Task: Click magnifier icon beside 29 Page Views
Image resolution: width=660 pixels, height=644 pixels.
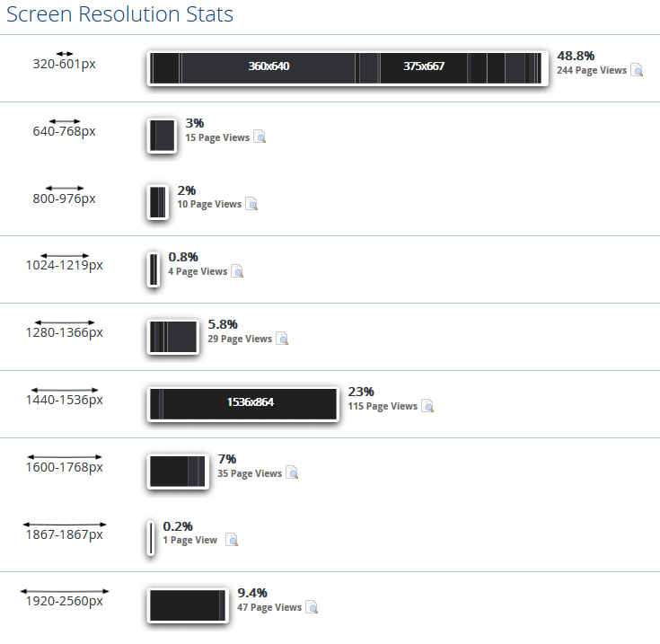Action: pyautogui.click(x=282, y=340)
